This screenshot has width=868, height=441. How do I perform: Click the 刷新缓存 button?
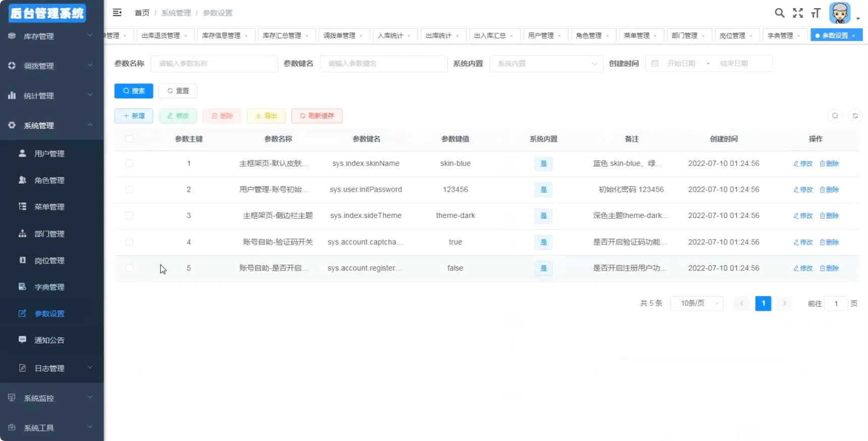317,116
